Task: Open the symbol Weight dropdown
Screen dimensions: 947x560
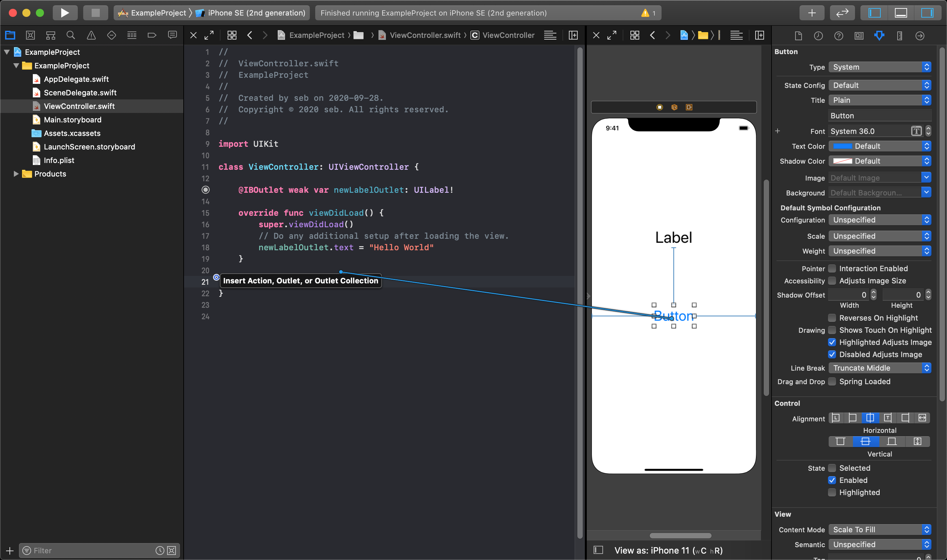Action: tap(880, 251)
